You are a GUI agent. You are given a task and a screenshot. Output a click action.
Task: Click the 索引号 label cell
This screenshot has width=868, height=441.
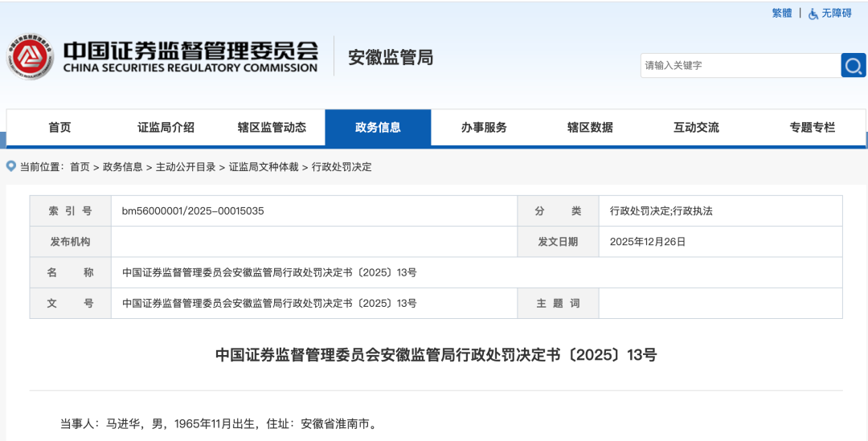coord(70,210)
